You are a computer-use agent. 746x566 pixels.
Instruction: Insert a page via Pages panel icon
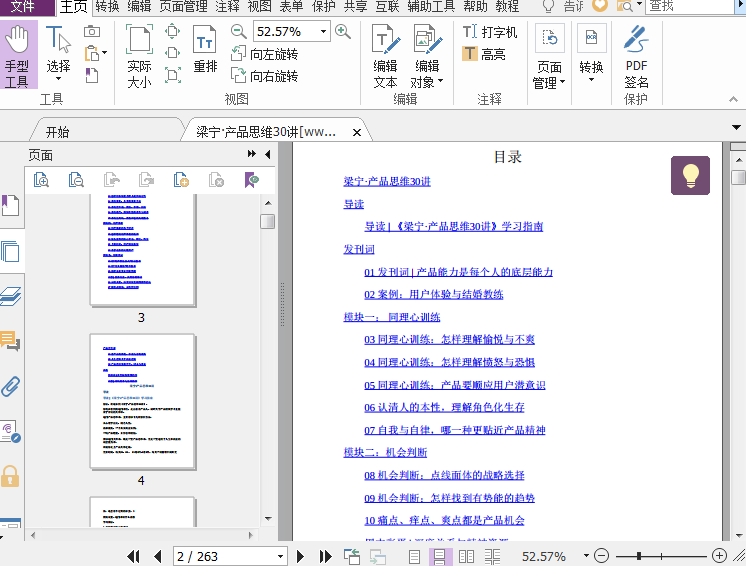[181, 180]
